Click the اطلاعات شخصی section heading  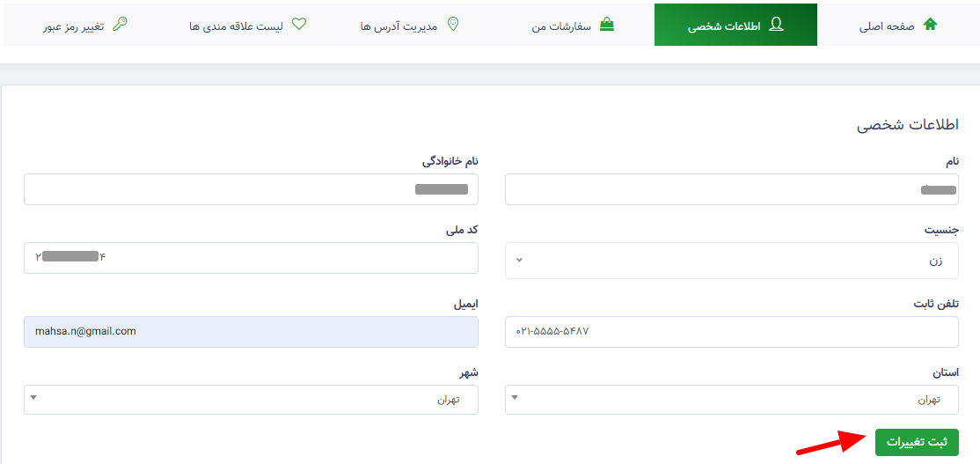tap(908, 125)
